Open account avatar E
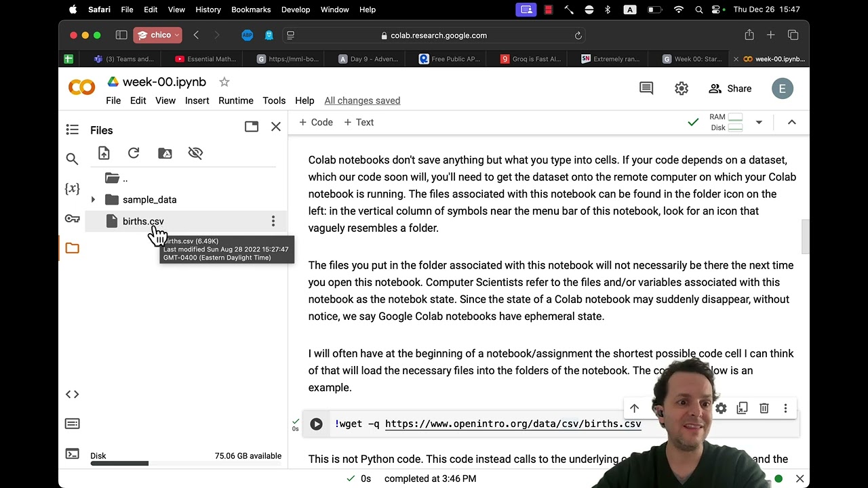The height and width of the screenshot is (488, 868). point(783,88)
